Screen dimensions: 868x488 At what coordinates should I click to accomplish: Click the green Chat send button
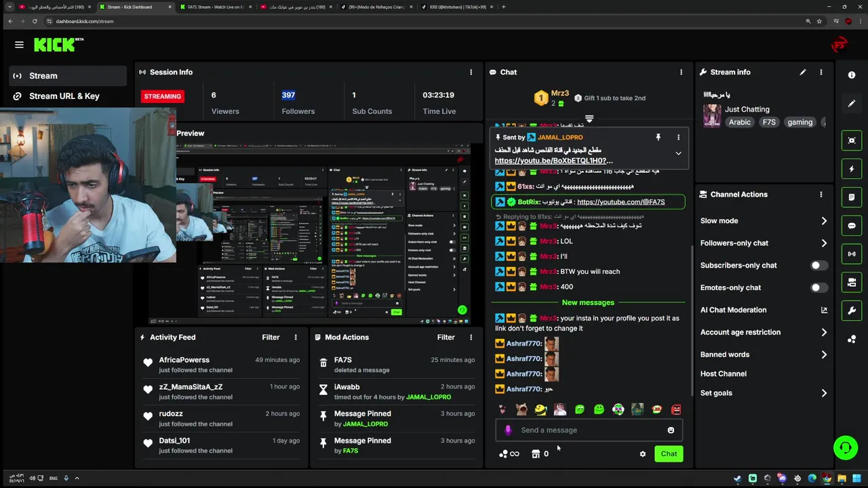point(669,454)
